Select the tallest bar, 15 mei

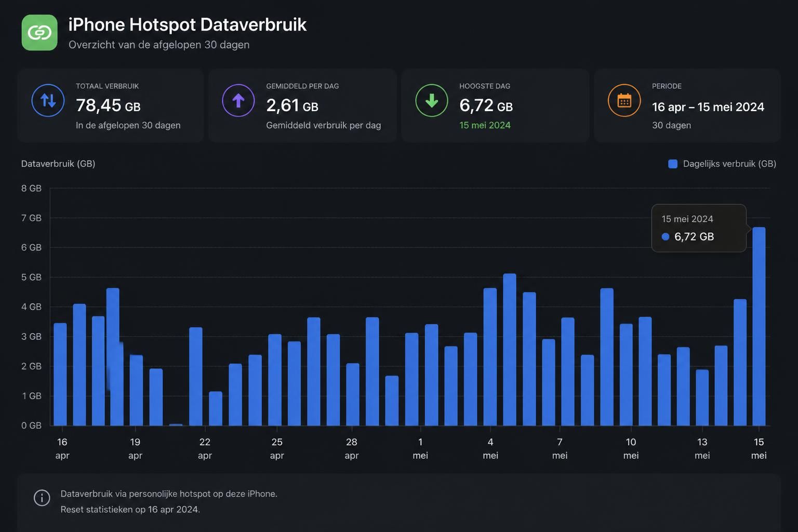(759, 327)
